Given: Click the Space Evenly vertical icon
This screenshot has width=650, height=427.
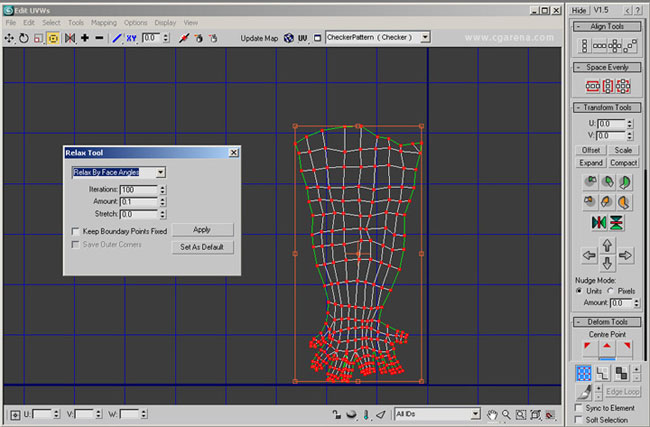Looking at the screenshot, I should [x=608, y=86].
